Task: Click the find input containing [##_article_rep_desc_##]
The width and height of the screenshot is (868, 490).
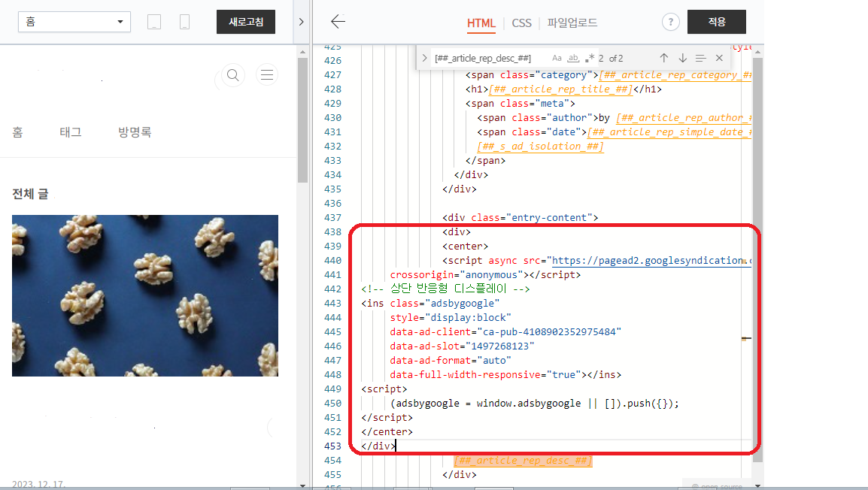Action: click(x=488, y=58)
